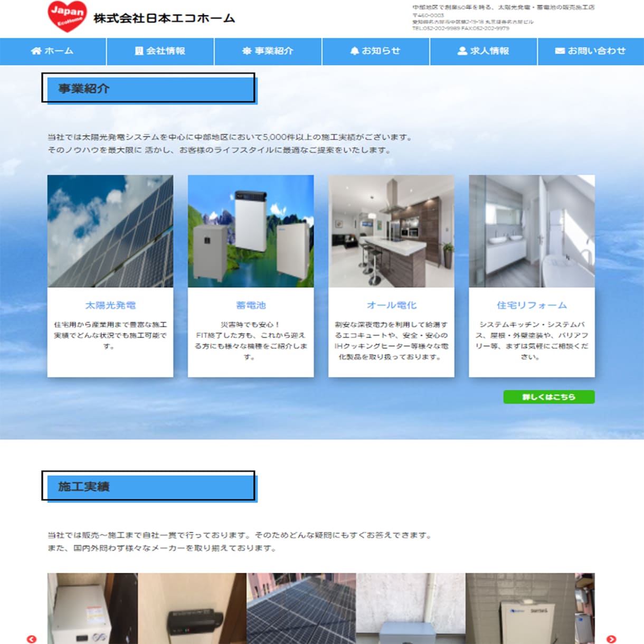Click the text starting 当社では販売〜施工まで
The height and width of the screenshot is (644, 644).
tap(240, 542)
